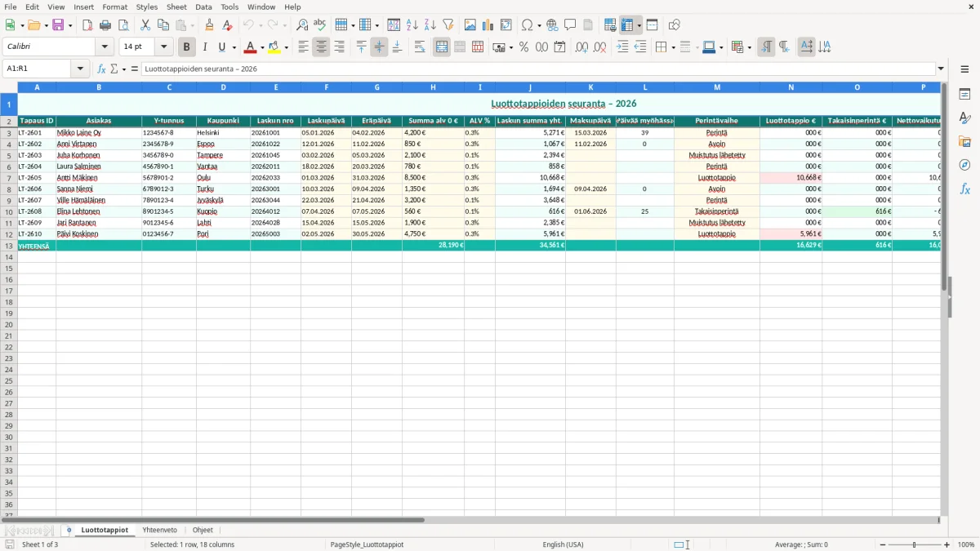This screenshot has height=551, width=980.
Task: Add a decimal place
Action: click(581, 47)
